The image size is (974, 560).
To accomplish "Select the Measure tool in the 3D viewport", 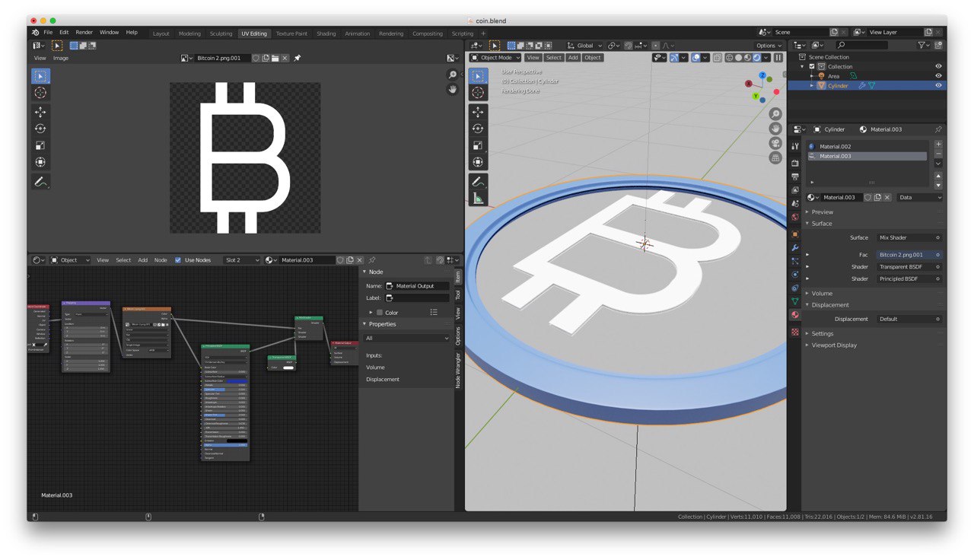I will coord(478,199).
